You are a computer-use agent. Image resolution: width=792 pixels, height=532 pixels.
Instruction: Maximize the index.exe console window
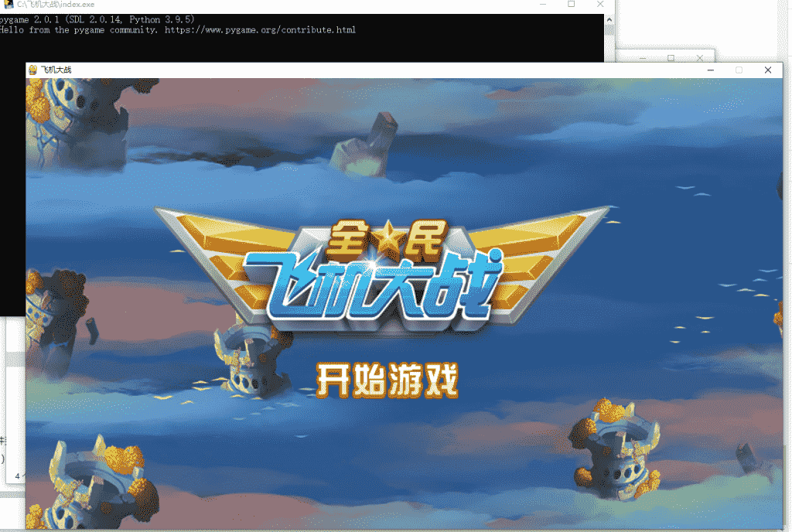(x=572, y=4)
